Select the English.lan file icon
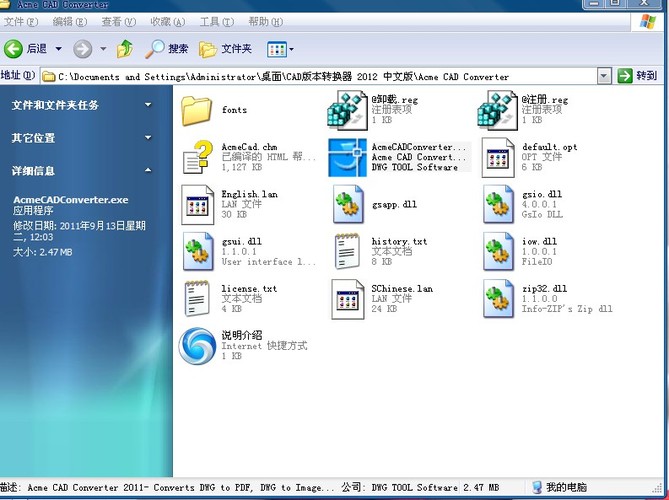669x500 pixels. (x=198, y=205)
